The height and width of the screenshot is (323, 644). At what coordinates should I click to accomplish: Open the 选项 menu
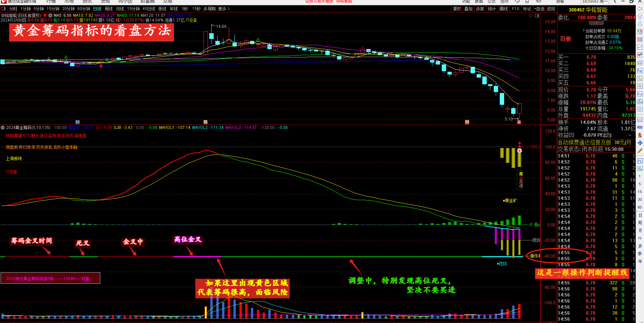point(504,2)
